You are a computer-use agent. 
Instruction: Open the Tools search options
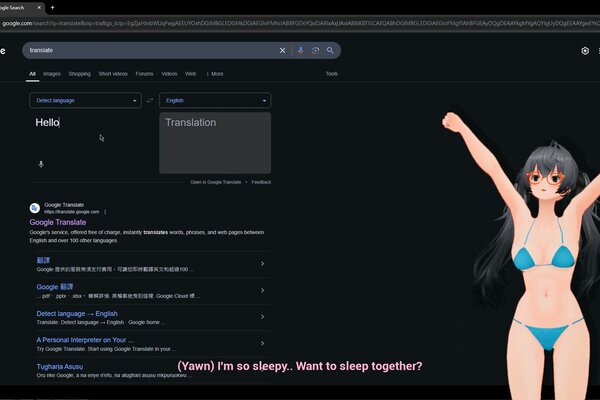pos(332,74)
